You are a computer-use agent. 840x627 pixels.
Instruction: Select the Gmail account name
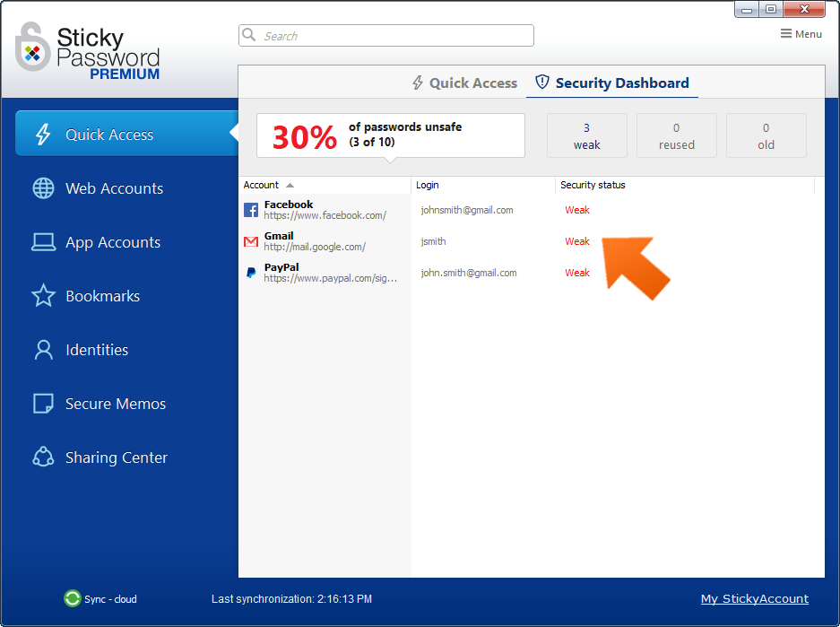[279, 236]
